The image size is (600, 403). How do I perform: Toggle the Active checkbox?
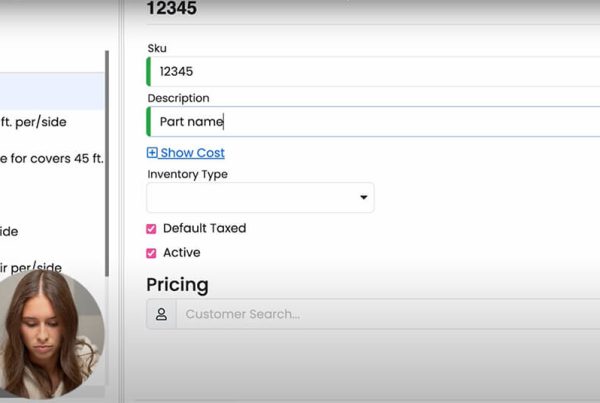coord(152,253)
